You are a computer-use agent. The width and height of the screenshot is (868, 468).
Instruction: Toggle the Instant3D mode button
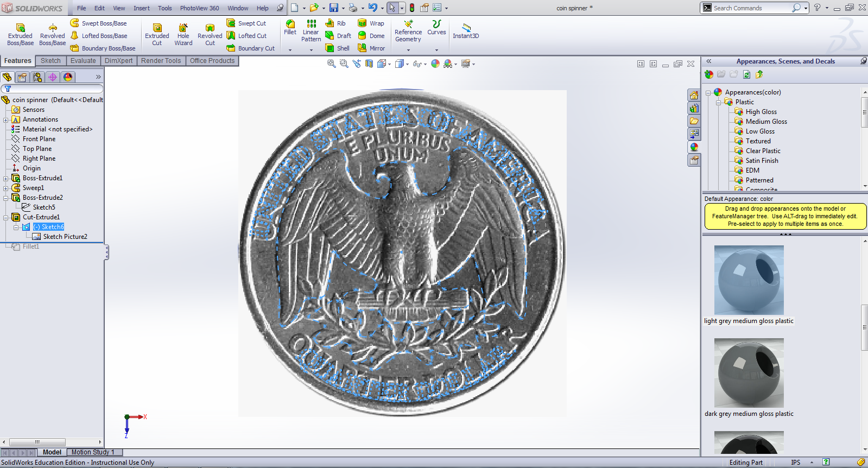[466, 31]
